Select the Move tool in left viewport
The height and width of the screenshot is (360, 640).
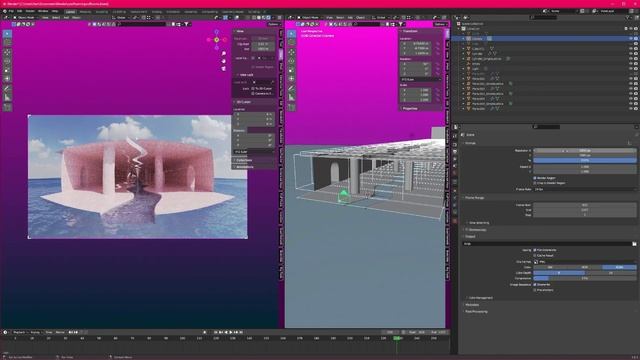click(7, 53)
